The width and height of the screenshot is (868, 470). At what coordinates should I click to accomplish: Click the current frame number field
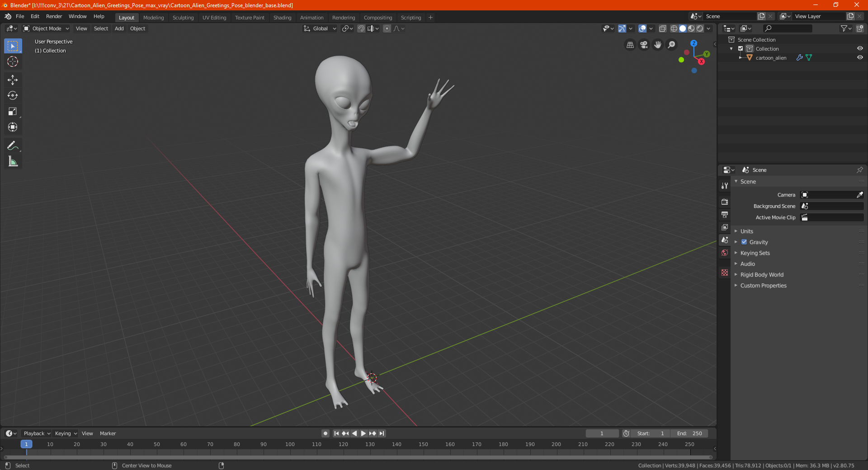602,433
